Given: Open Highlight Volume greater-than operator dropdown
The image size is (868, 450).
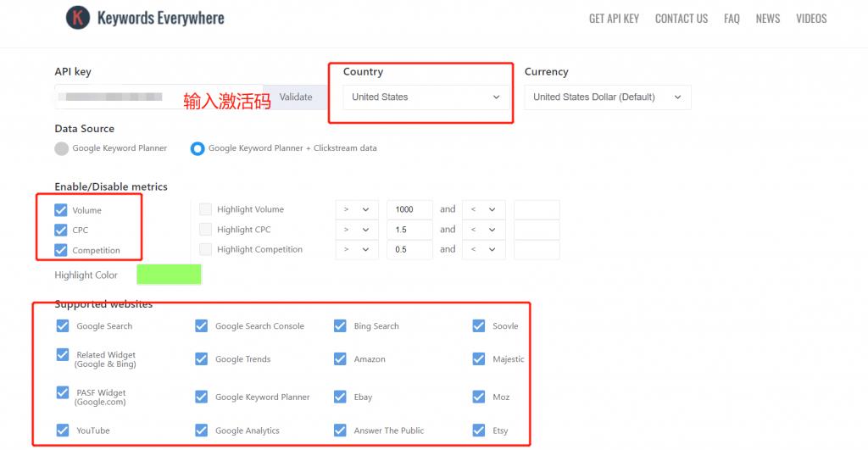Looking at the screenshot, I should pyautogui.click(x=357, y=209).
